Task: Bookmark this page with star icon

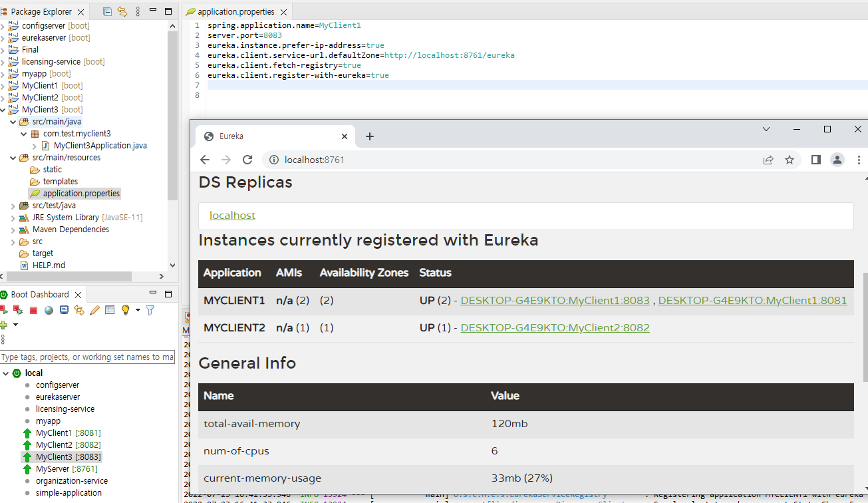Action: pos(790,160)
